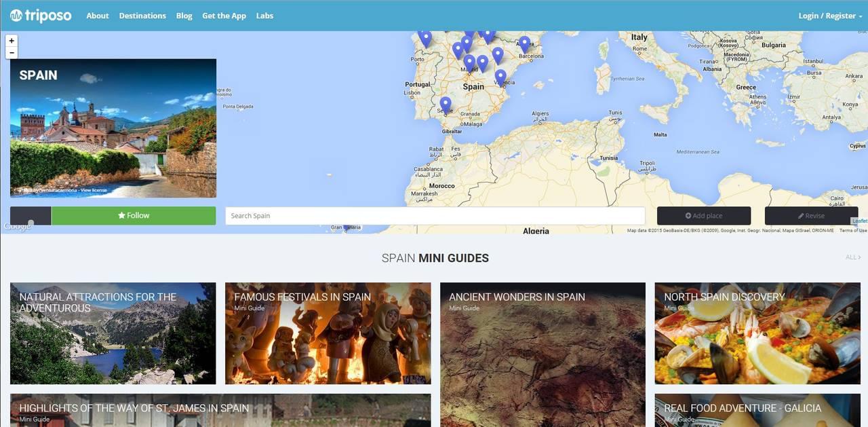The width and height of the screenshot is (868, 427).
Task: Zoom in the map with plus button
Action: coord(12,41)
